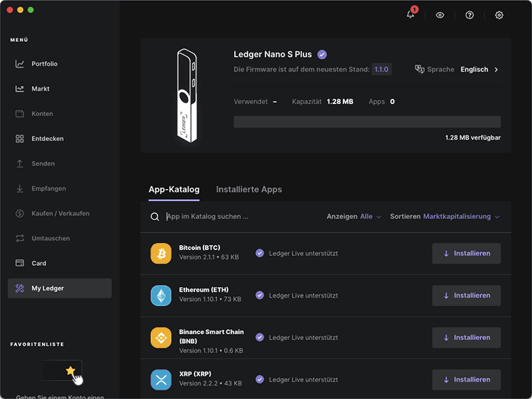This screenshot has height=399, width=532.
Task: Click the My Ledger tools icon
Action: [20, 288]
